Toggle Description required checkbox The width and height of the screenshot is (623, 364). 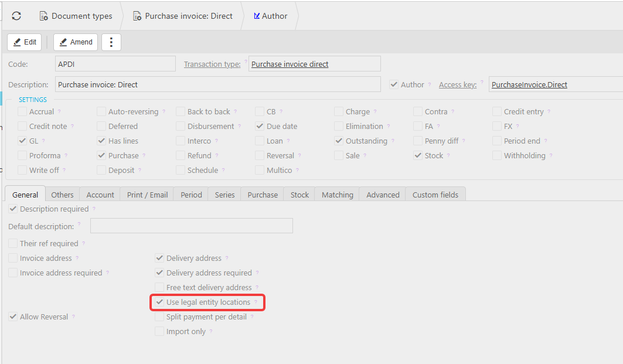point(13,209)
